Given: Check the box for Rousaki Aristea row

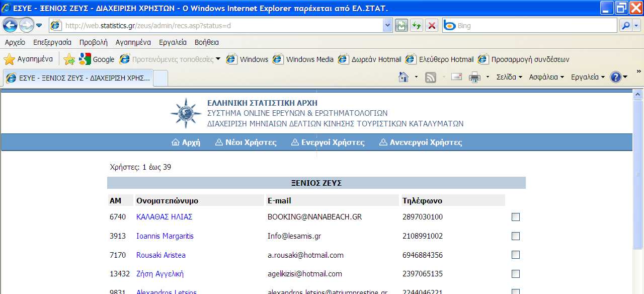Looking at the screenshot, I should point(516,255).
